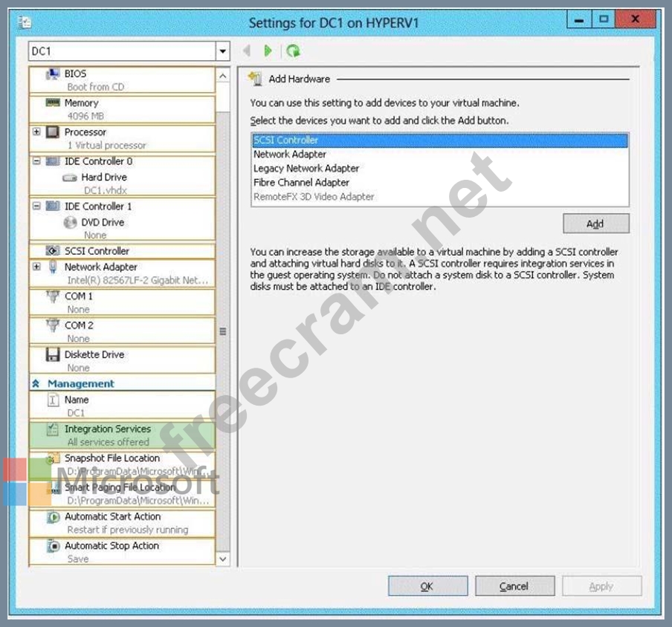672x627 pixels.
Task: Click the settings tree scrollbar thumb
Action: pos(223,331)
